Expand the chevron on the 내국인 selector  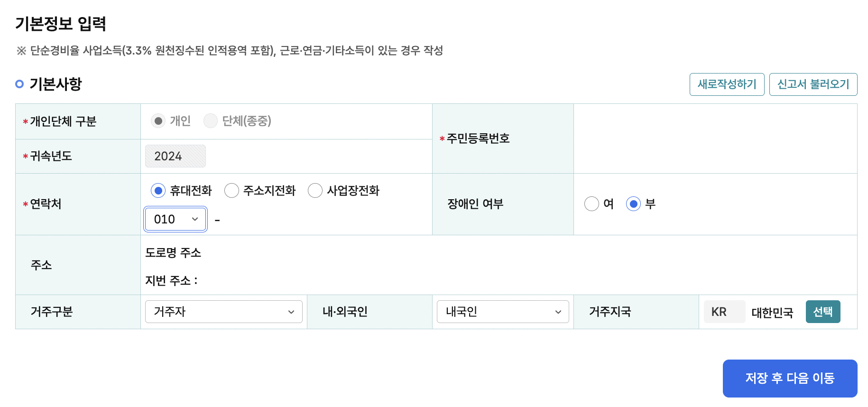click(x=558, y=312)
